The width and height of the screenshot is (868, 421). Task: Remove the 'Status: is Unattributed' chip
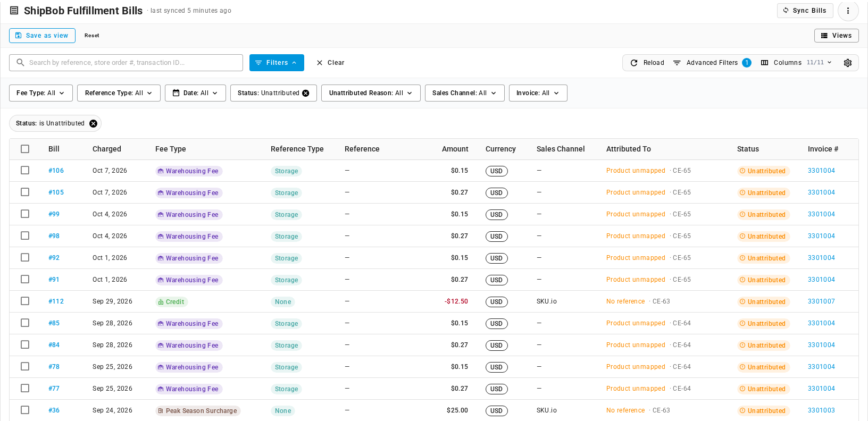click(93, 123)
